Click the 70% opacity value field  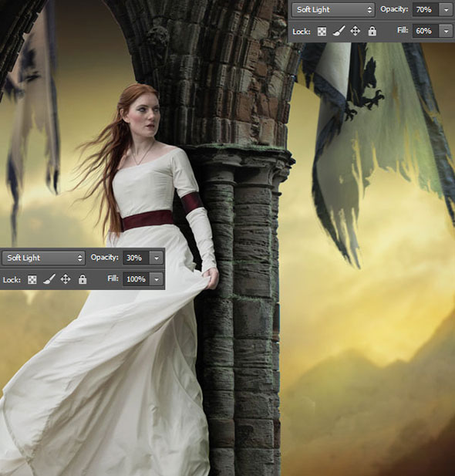pos(426,10)
